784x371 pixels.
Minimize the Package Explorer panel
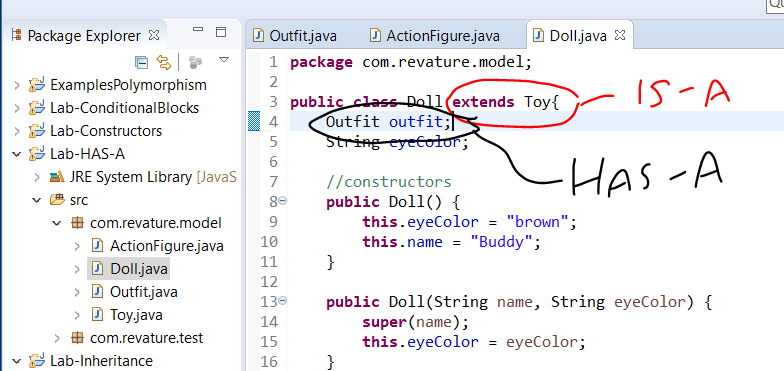[198, 30]
